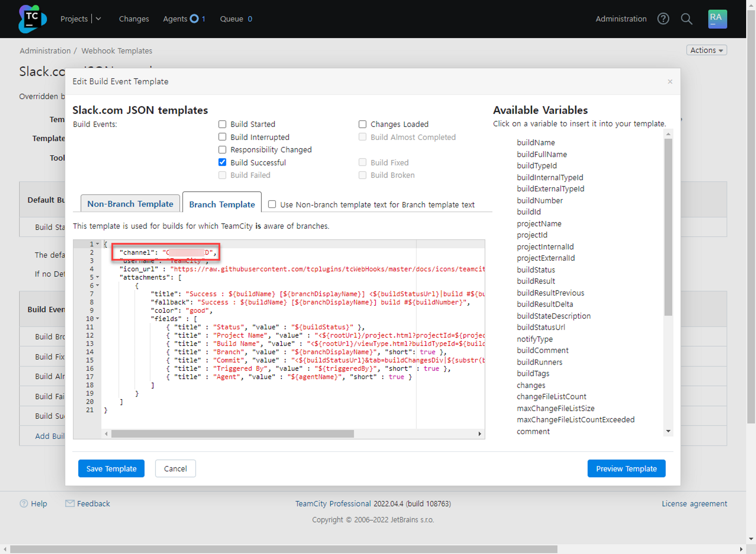Click the TeamCity logo icon
756x554 pixels.
32,19
